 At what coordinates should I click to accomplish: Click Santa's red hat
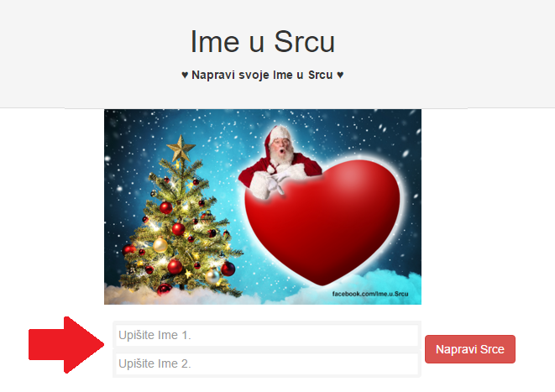pos(278,133)
